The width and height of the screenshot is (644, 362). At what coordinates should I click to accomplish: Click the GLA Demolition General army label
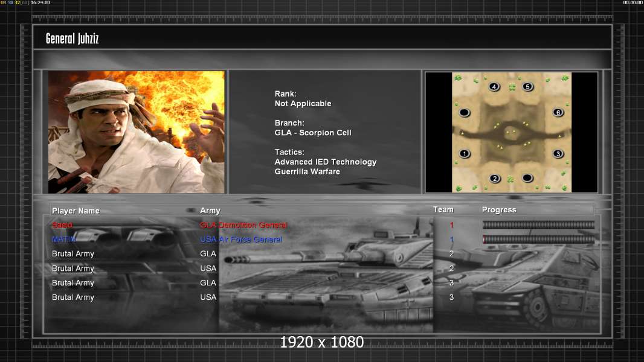[x=243, y=225]
